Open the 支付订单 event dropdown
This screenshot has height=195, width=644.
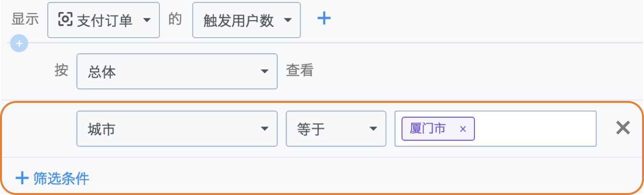[103, 20]
